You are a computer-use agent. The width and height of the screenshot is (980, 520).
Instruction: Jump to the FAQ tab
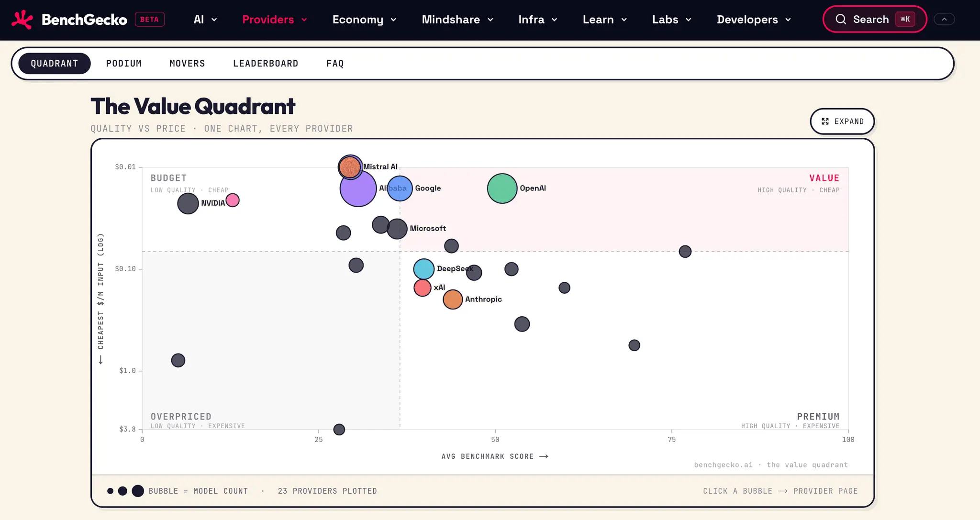pyautogui.click(x=335, y=64)
